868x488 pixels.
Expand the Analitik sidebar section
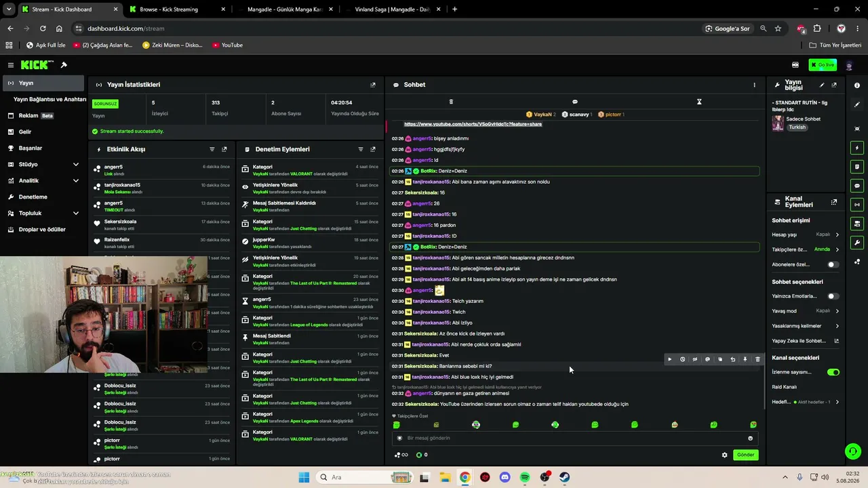(x=43, y=181)
